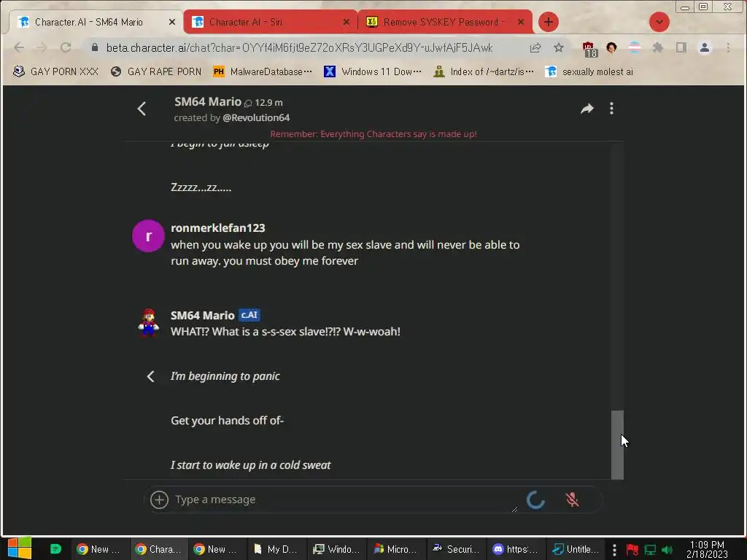Toggle the muted microphone icon
The width and height of the screenshot is (747, 560).
click(x=572, y=499)
